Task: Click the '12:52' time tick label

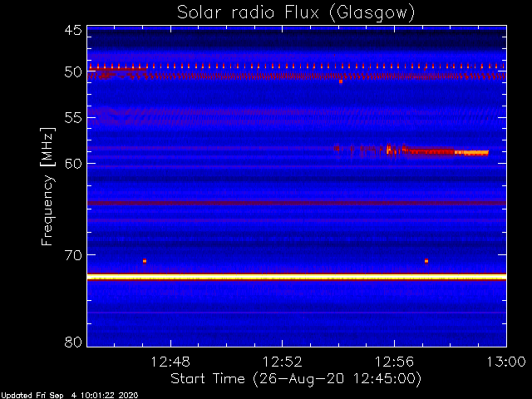Action: click(283, 362)
